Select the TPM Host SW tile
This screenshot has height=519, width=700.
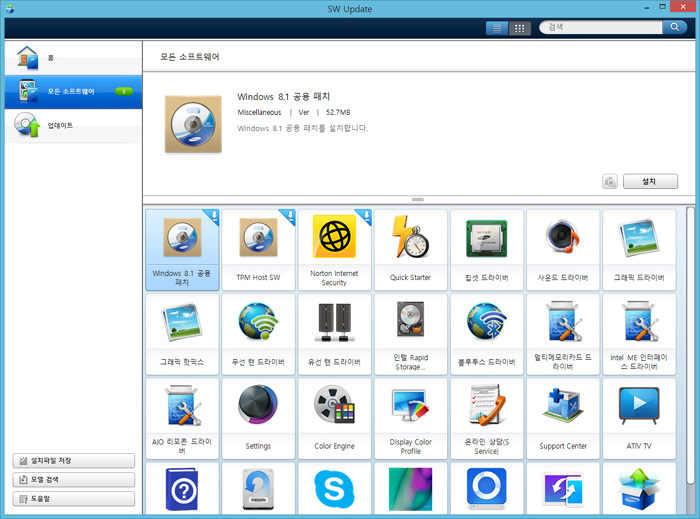click(258, 250)
